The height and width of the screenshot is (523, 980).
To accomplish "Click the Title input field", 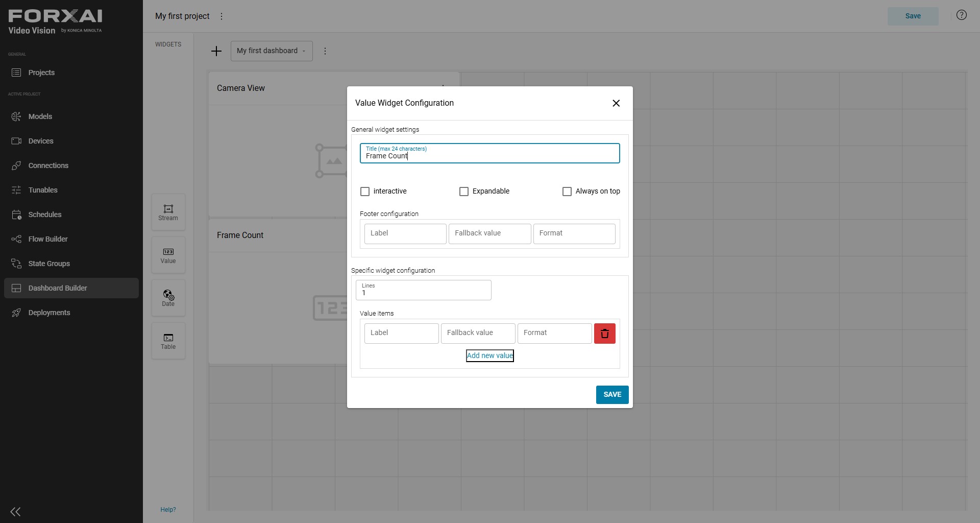I will pyautogui.click(x=490, y=153).
